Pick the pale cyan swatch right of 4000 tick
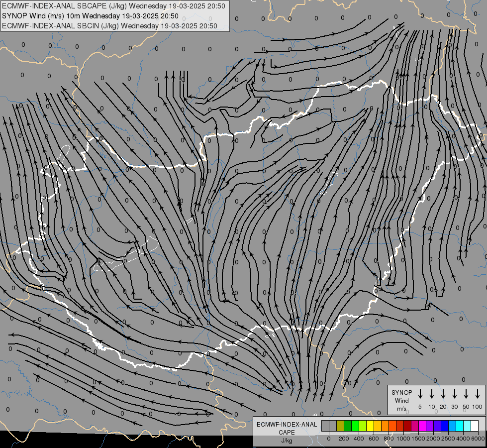Screen dimensions: 487x448 [468, 426]
